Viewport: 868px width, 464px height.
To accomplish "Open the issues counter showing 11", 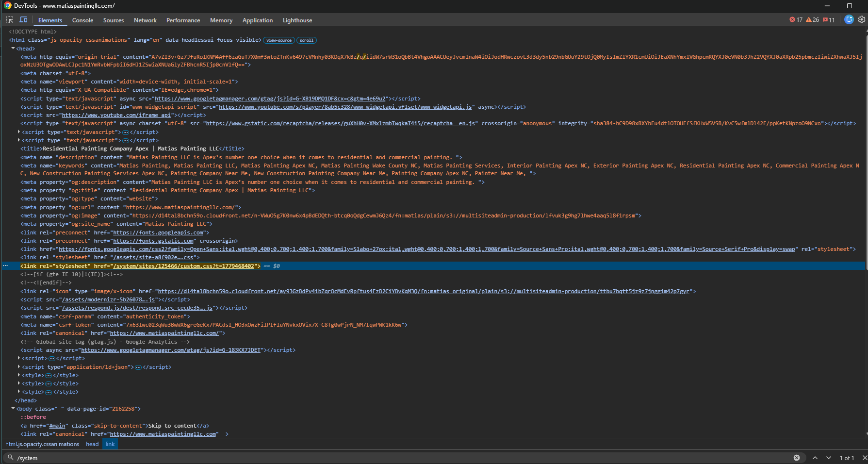I will tap(829, 20).
